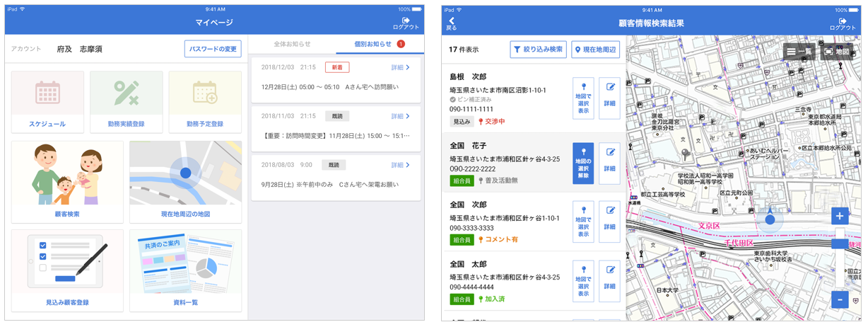Click 組合員 tag of 全国 花子
Viewport: 868px width, 327px height.
[462, 180]
